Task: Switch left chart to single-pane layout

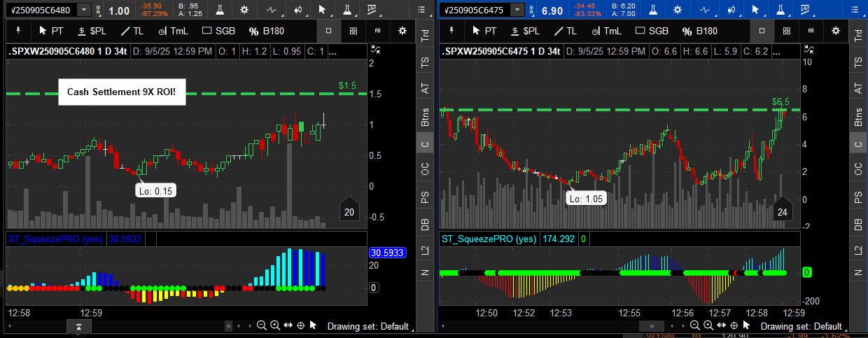Action: coord(329,31)
